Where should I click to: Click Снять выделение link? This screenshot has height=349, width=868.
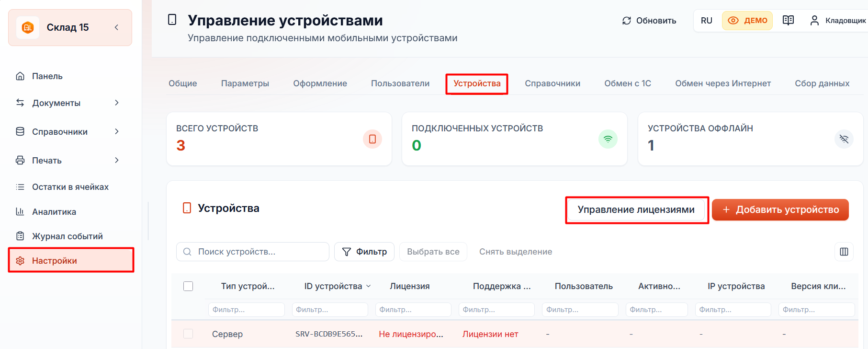516,252
